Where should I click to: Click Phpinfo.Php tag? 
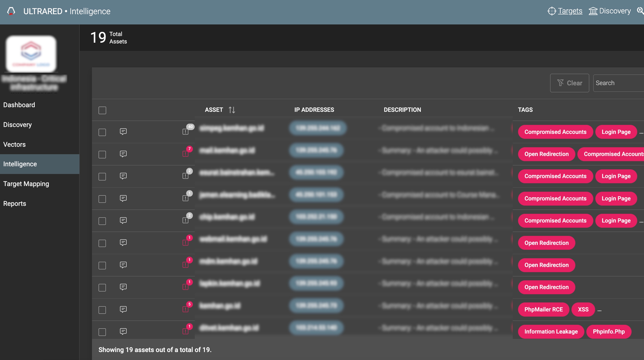(609, 331)
